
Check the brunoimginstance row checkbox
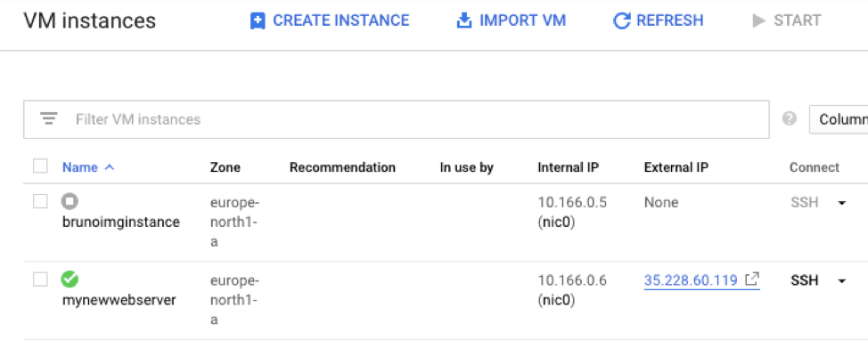(x=40, y=202)
